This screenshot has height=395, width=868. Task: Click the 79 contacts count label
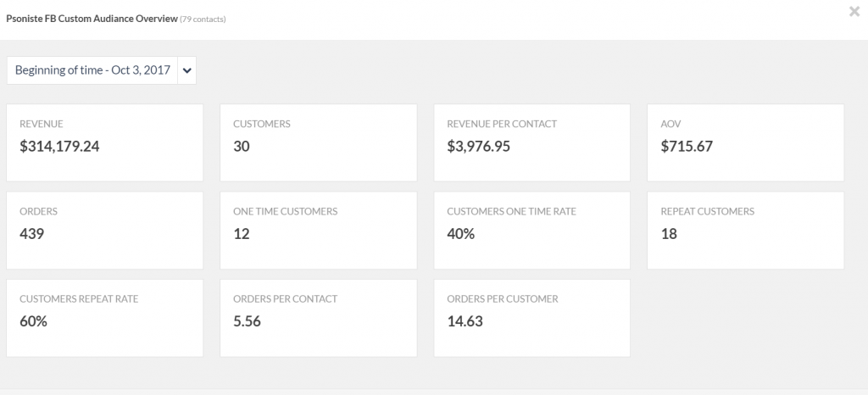pyautogui.click(x=203, y=18)
